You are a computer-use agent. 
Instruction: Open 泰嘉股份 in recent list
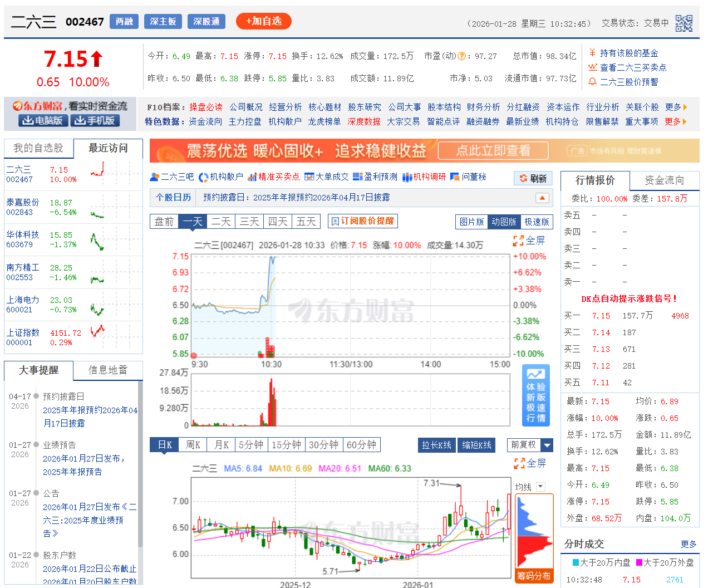(23, 202)
